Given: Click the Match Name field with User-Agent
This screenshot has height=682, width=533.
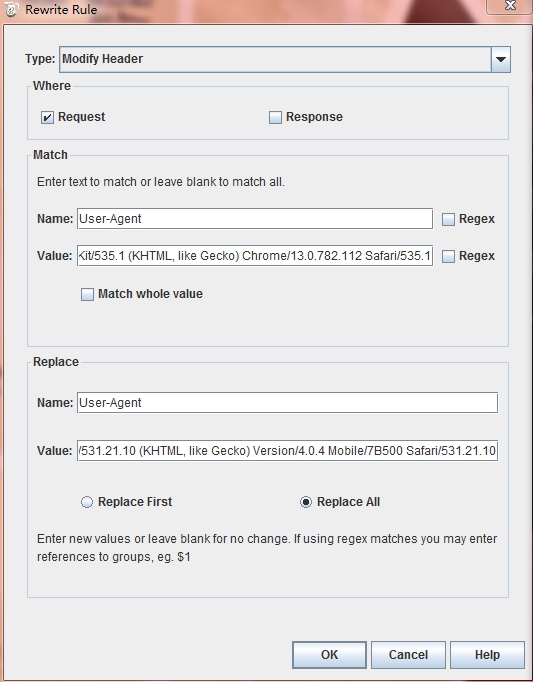Looking at the screenshot, I should (255, 218).
